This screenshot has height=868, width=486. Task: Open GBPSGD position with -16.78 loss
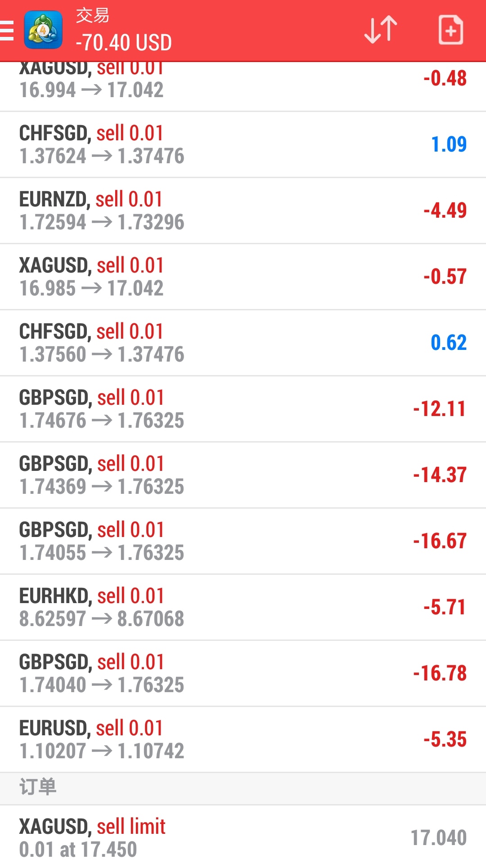point(243,673)
